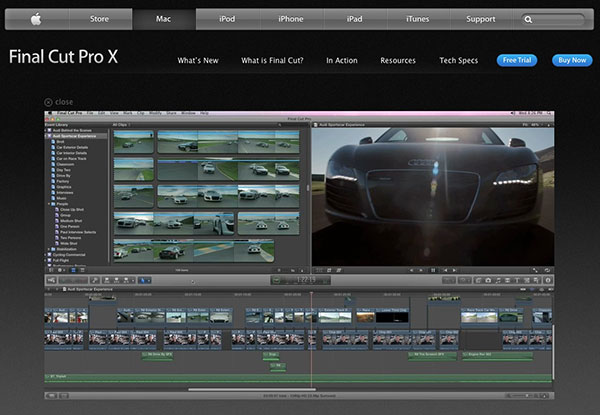Close the screenshot overlay via close link
This screenshot has height=415, width=600.
[x=59, y=102]
